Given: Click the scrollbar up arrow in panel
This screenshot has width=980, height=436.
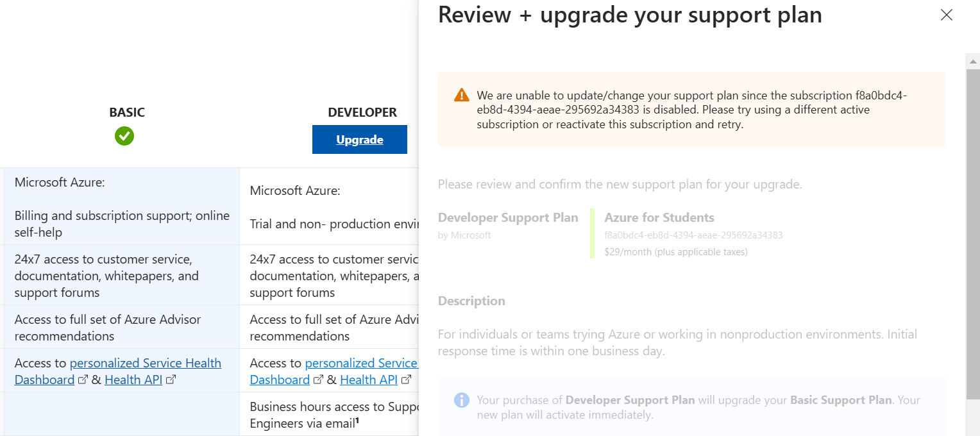Looking at the screenshot, I should pyautogui.click(x=973, y=62).
